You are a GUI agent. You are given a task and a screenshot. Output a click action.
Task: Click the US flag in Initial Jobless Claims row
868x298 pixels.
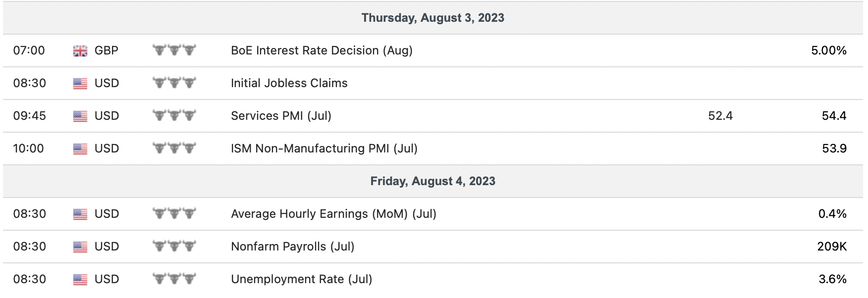tap(80, 84)
